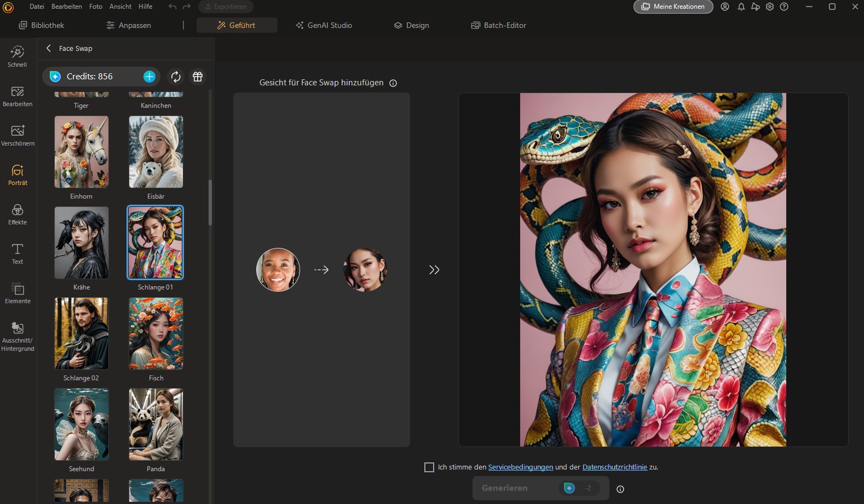Open the Verschönern sidebar panel
The height and width of the screenshot is (504, 864).
[18, 136]
